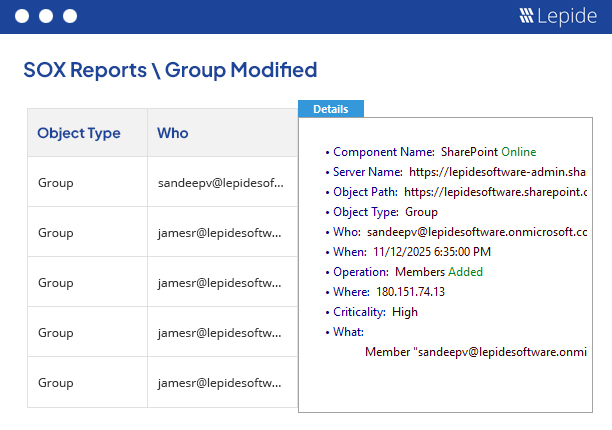Click the When: 11/12/2025 6:35:00 PM line

[x=408, y=252]
